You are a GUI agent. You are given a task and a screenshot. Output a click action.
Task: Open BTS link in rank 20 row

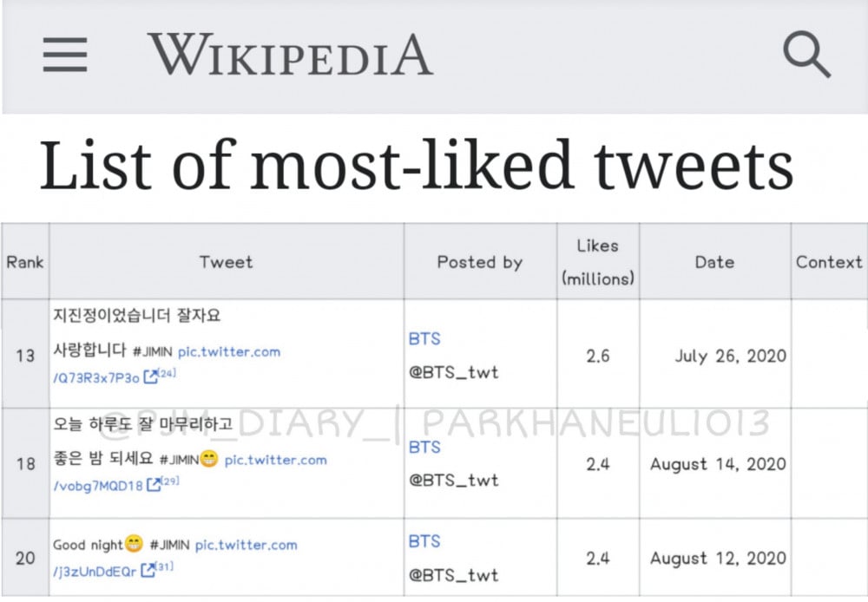(424, 541)
